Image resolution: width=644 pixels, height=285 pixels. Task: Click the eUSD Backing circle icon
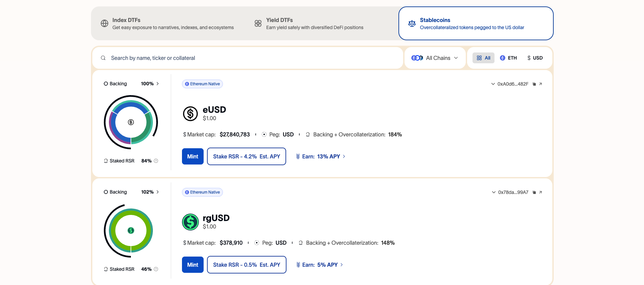click(x=106, y=84)
